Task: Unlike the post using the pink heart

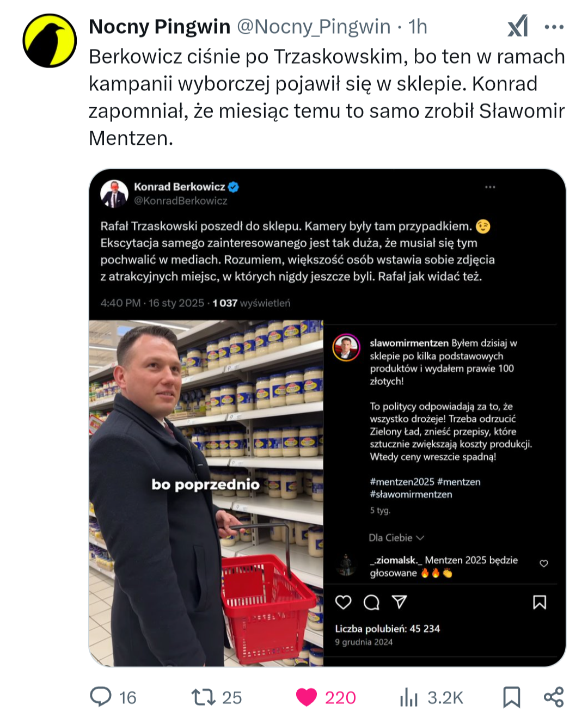Action: (307, 697)
